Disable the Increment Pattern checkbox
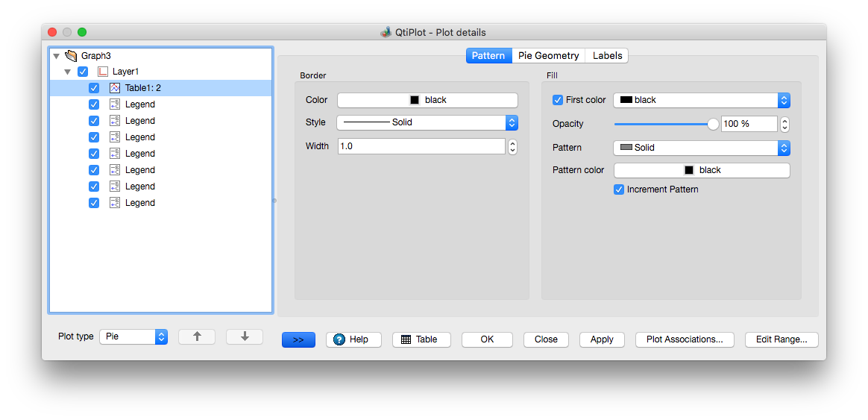 coord(619,189)
